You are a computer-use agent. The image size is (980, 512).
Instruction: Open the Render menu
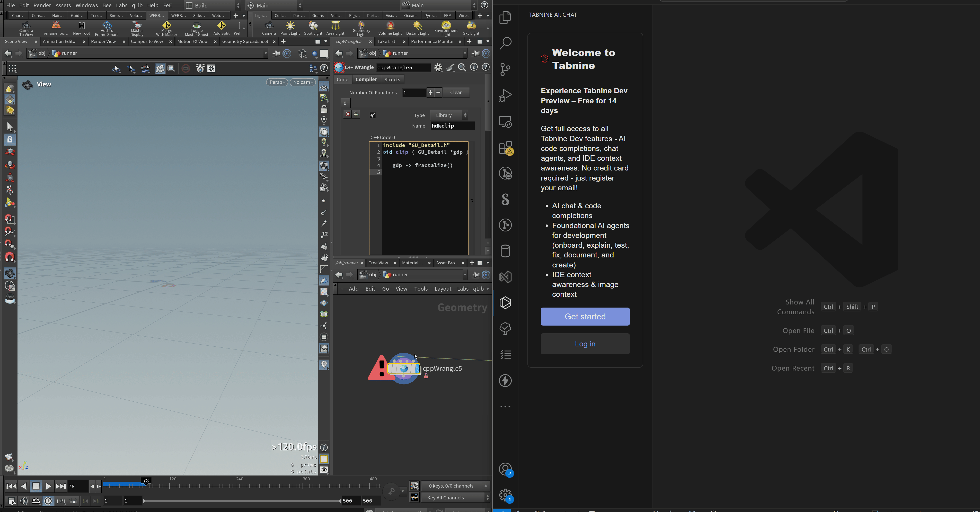click(42, 5)
